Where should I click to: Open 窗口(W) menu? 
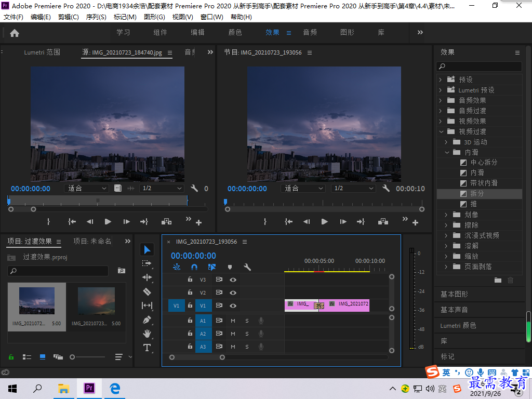[212, 17]
